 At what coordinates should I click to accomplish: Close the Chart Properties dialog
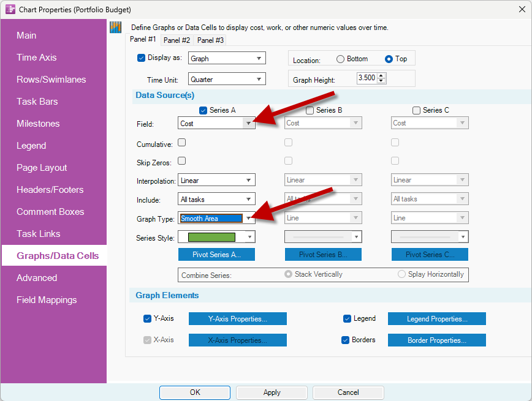(x=522, y=9)
